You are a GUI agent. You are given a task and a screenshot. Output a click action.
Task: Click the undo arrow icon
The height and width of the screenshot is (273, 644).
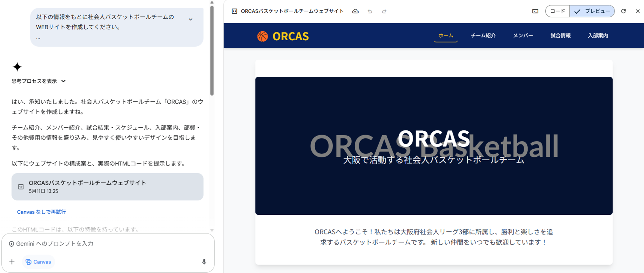pos(370,11)
